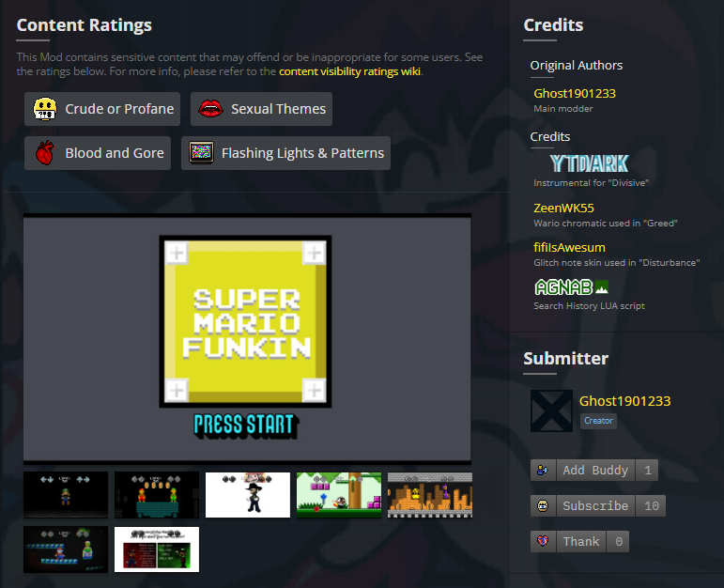Click the TV static Flashing Lights icon
The image size is (724, 588).
pos(201,153)
